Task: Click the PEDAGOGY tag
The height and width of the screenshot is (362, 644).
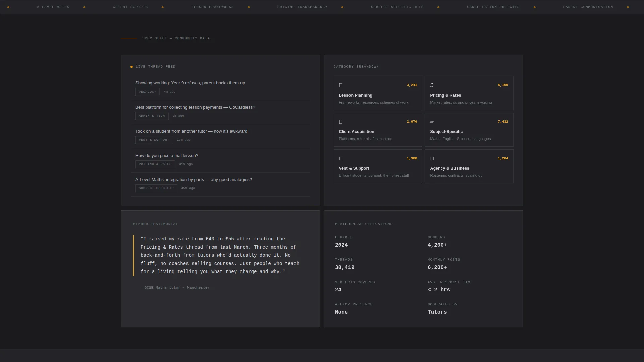Action: pyautogui.click(x=147, y=92)
